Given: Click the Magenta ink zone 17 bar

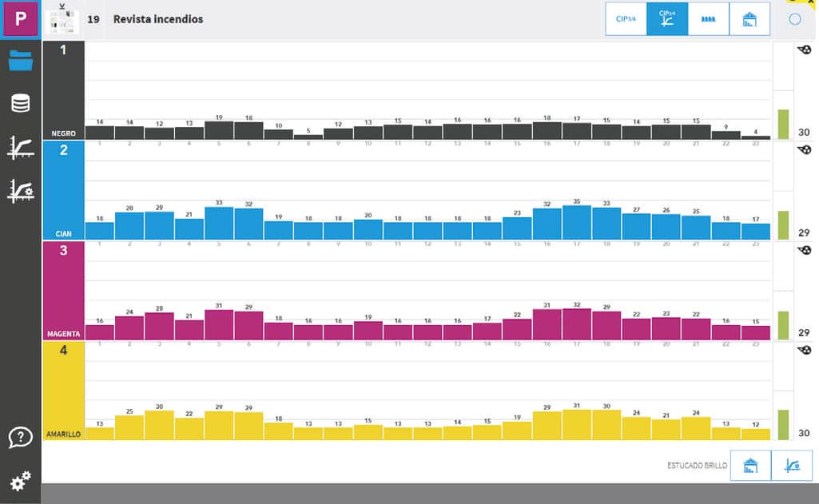Looking at the screenshot, I should pos(577,324).
